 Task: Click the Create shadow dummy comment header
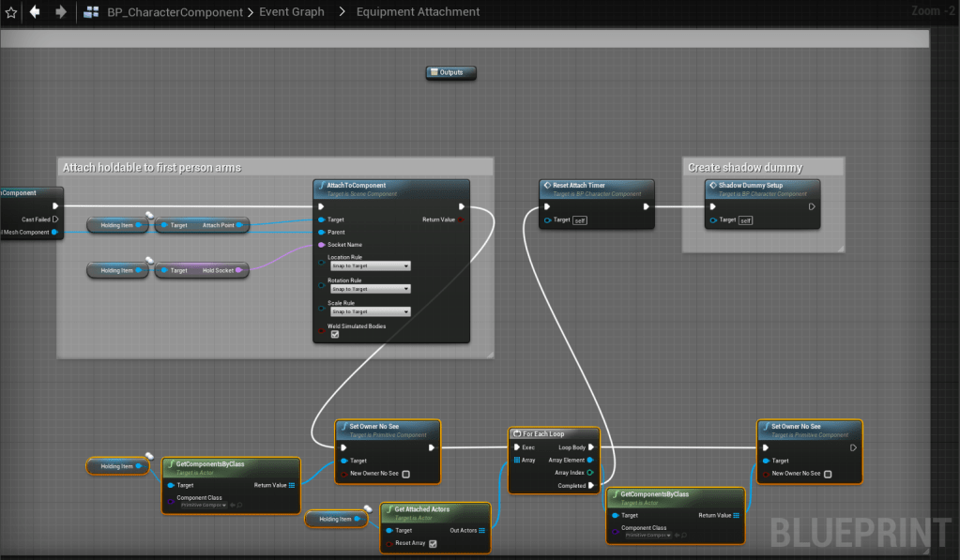[x=745, y=167]
